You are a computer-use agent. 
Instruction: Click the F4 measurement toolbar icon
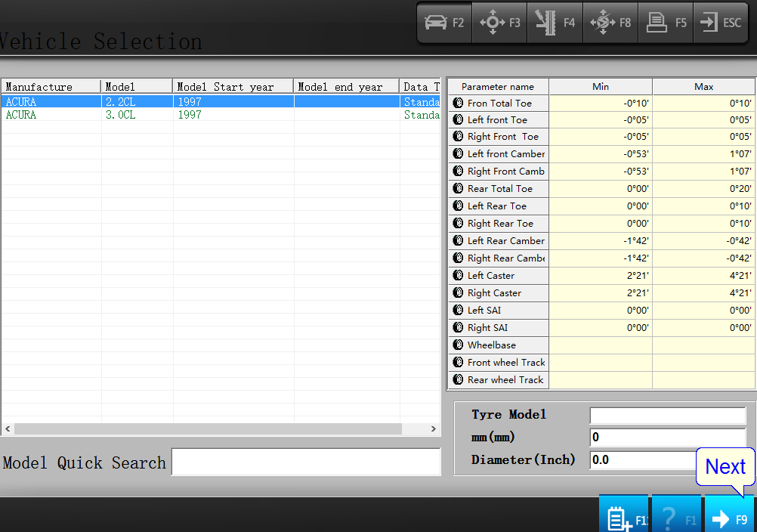click(x=555, y=23)
